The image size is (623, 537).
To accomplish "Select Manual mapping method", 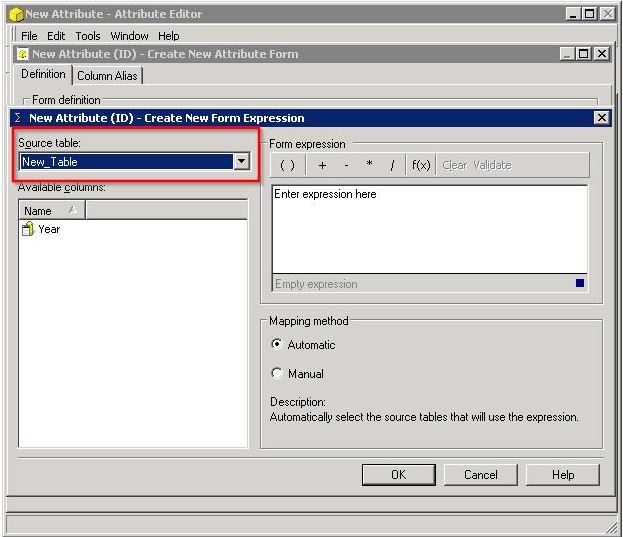I will pos(277,373).
